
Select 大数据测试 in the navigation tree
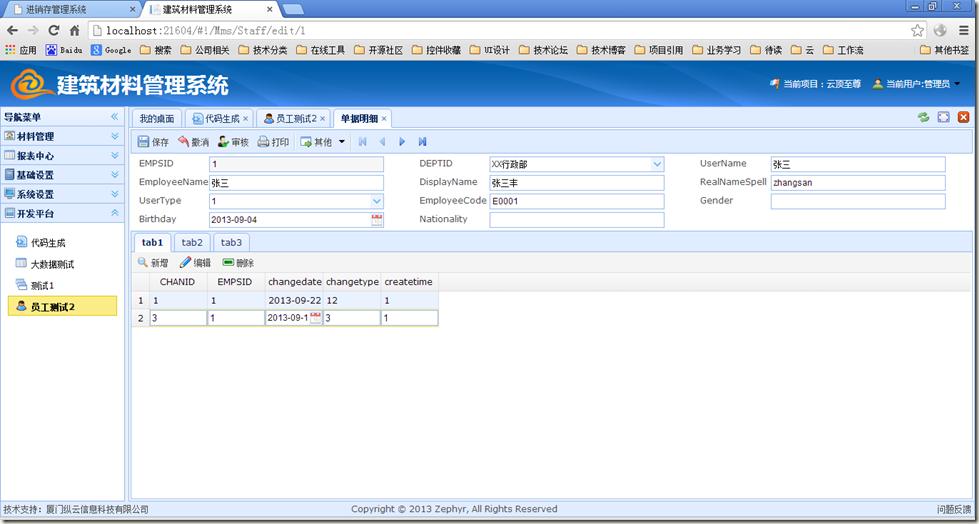pos(52,264)
